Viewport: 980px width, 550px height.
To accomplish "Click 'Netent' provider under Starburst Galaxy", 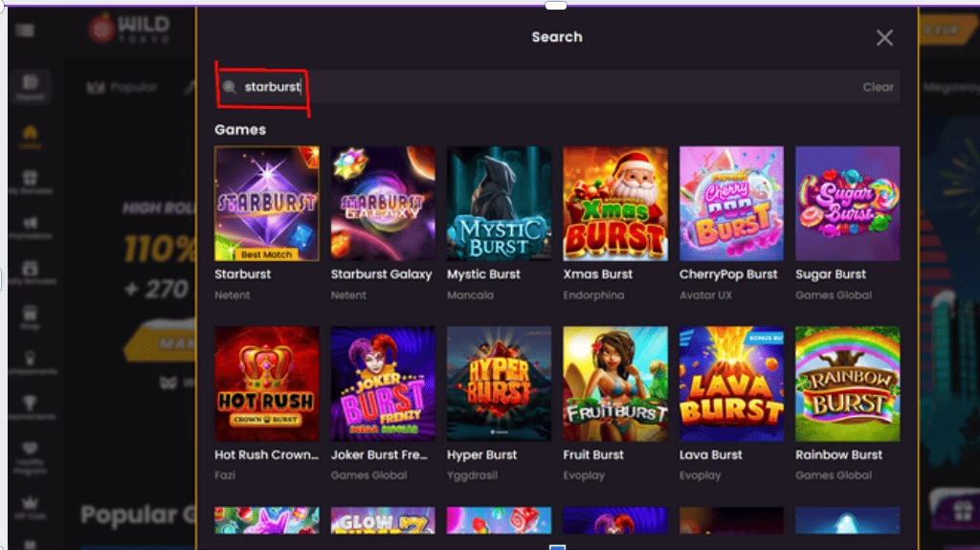I will point(348,295).
